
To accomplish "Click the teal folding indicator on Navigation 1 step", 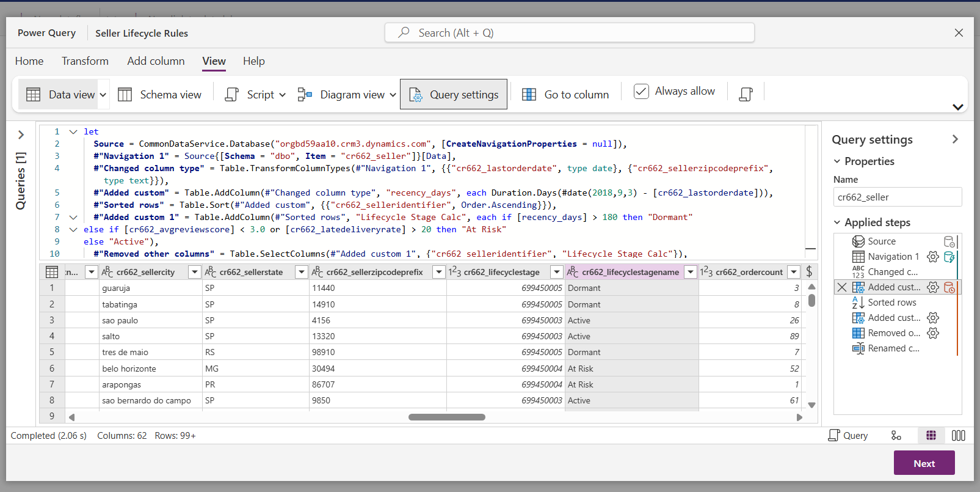I will 949,257.
